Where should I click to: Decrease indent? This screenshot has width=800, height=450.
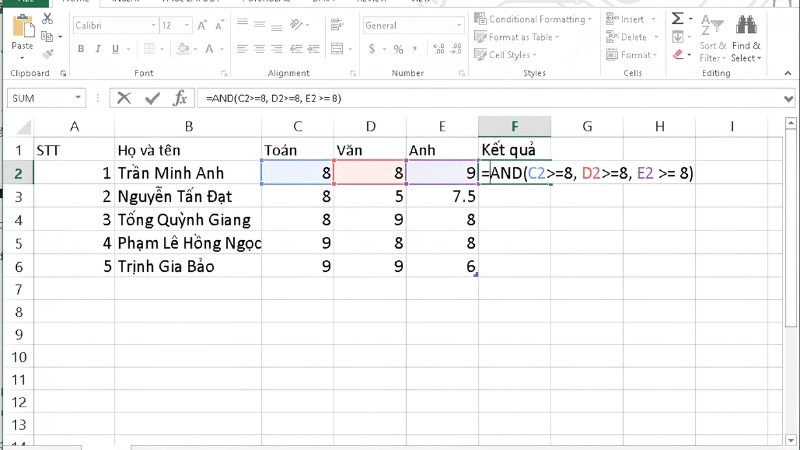point(296,49)
